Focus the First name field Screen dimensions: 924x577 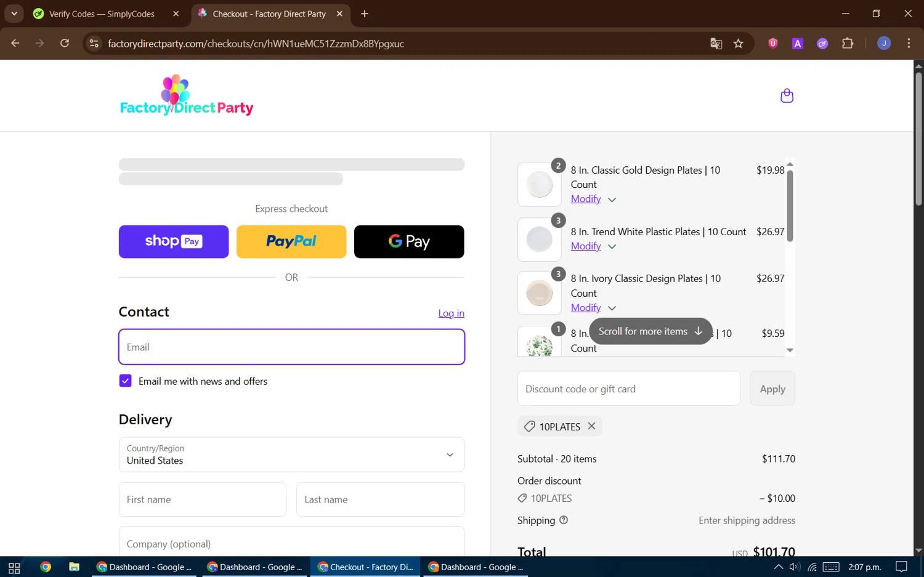(x=203, y=499)
